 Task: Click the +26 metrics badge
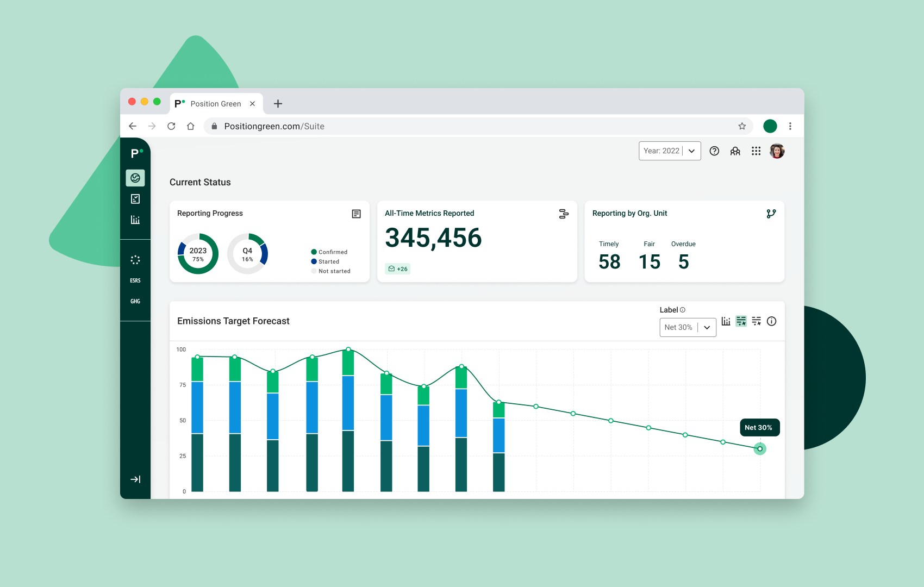click(x=397, y=268)
